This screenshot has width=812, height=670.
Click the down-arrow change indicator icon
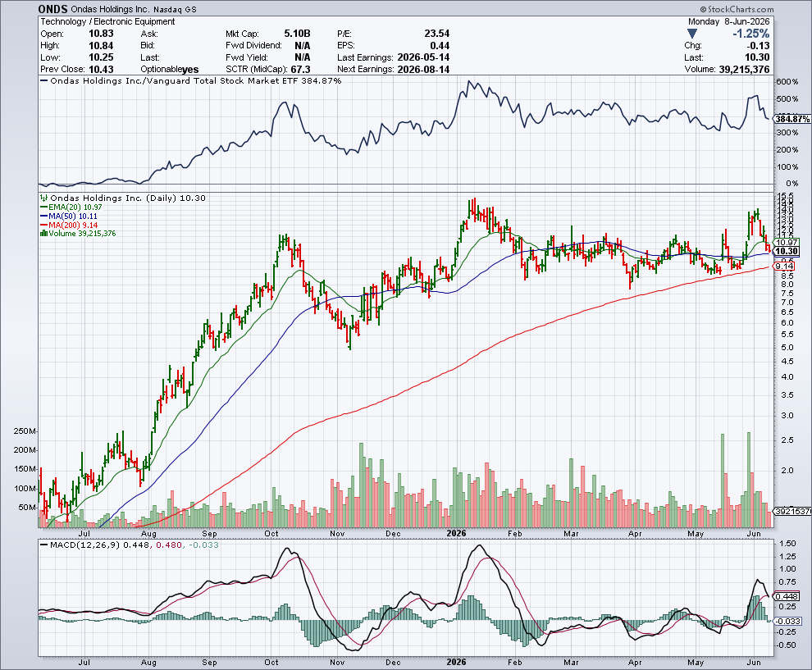coord(692,34)
